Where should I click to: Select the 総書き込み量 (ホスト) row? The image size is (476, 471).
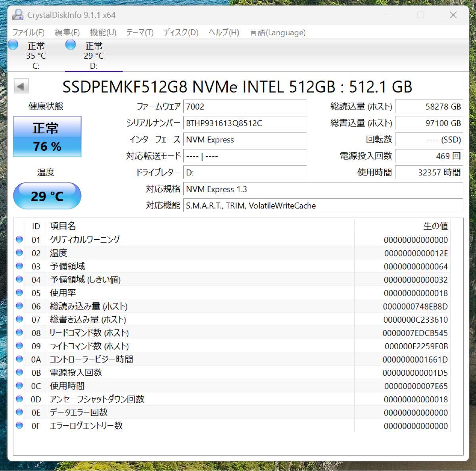pos(232,319)
